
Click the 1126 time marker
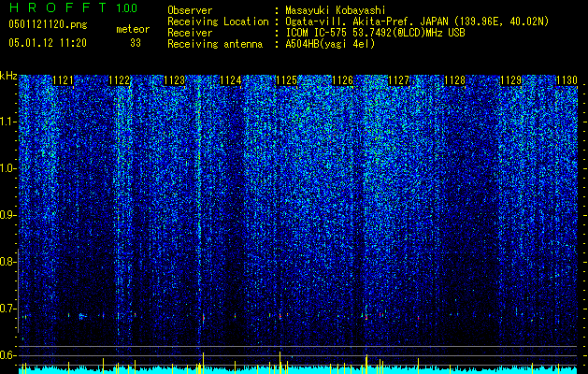[x=343, y=80]
